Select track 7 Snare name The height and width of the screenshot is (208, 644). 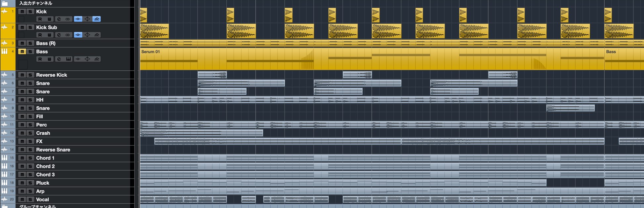click(x=43, y=91)
